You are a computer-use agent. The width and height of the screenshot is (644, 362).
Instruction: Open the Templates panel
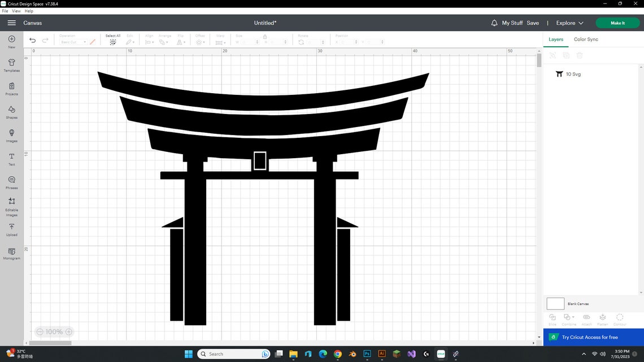(x=11, y=64)
